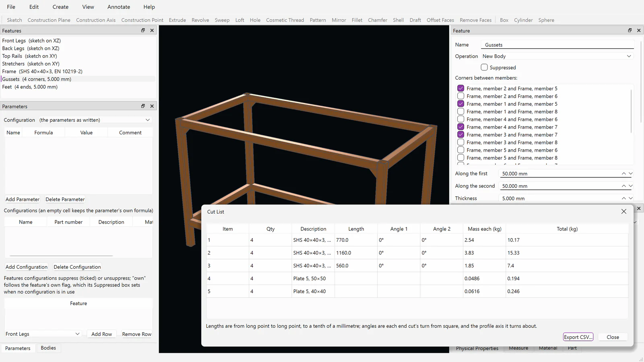
Task: Open the Create menu
Action: pos(60,7)
